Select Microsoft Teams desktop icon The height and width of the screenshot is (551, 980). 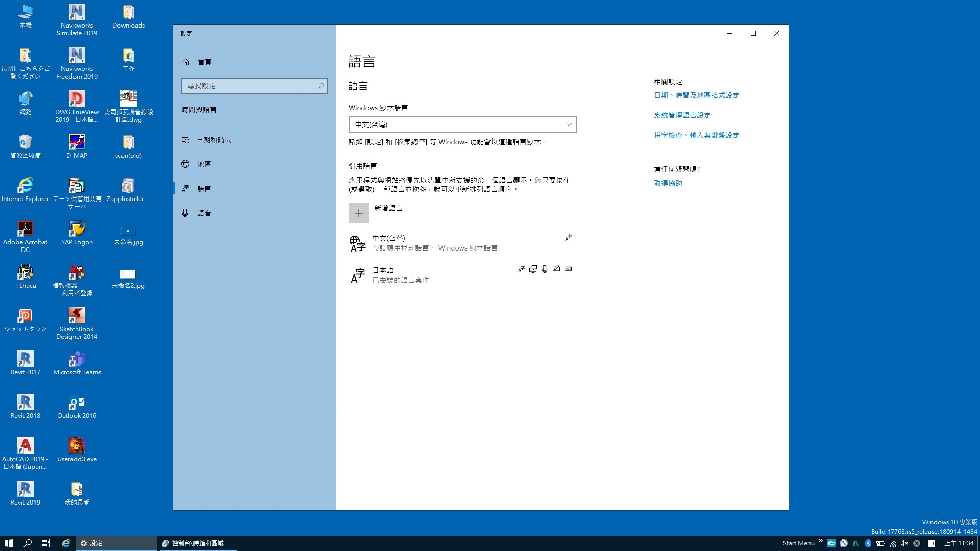77,363
